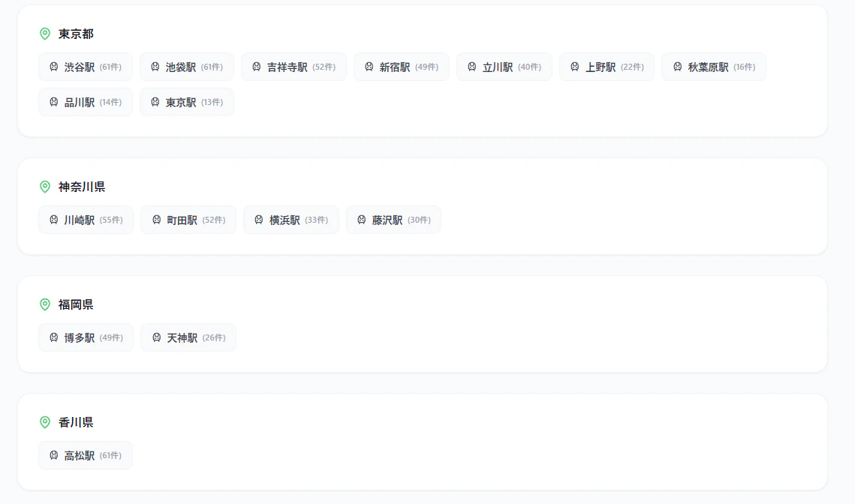Click the train icon on 新宿駅 chip

[369, 67]
